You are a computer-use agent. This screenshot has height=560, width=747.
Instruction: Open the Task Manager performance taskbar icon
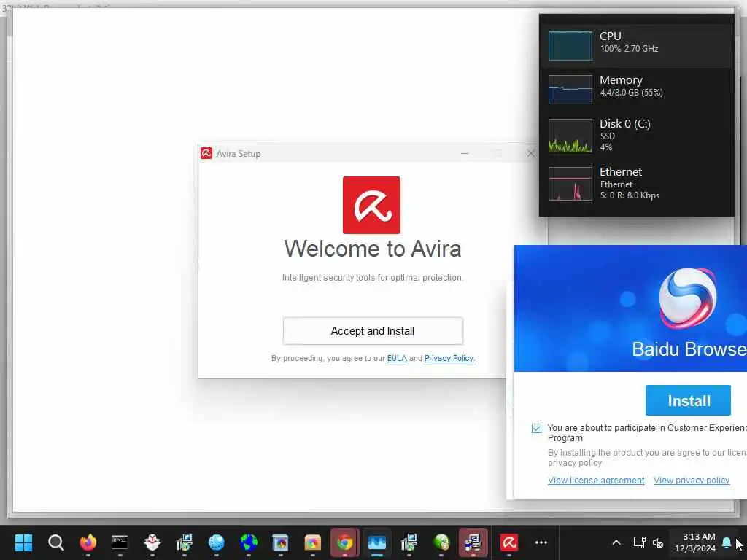pos(377,542)
